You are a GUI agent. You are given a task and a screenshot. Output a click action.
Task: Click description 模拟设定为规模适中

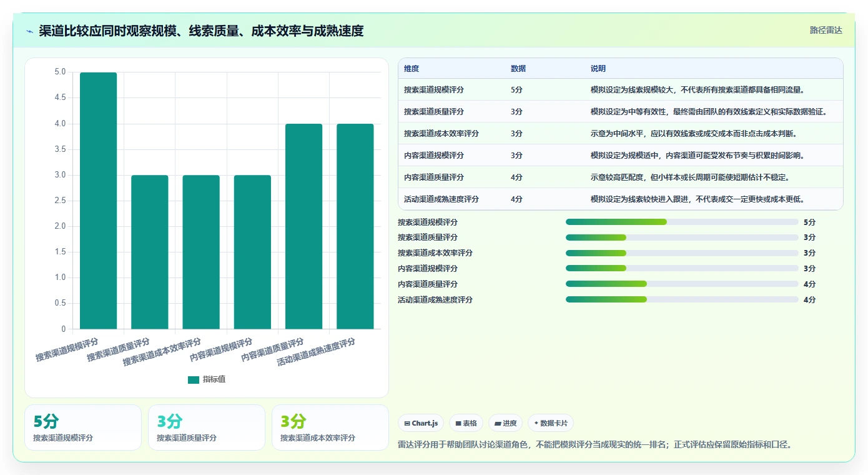698,155
